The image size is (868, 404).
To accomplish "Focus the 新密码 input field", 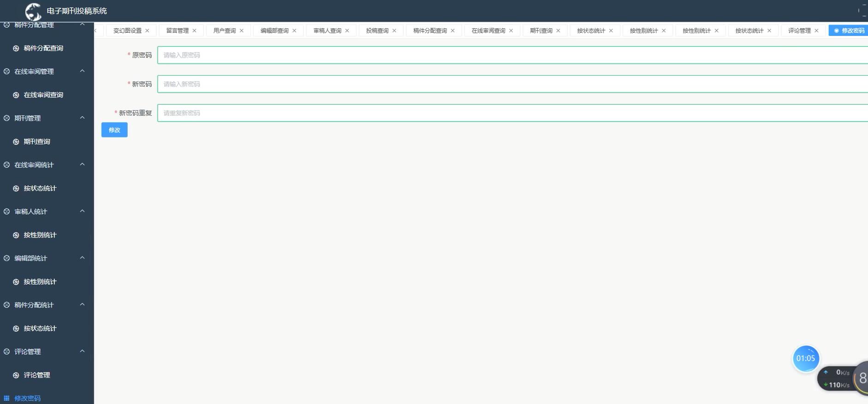I will tap(512, 84).
